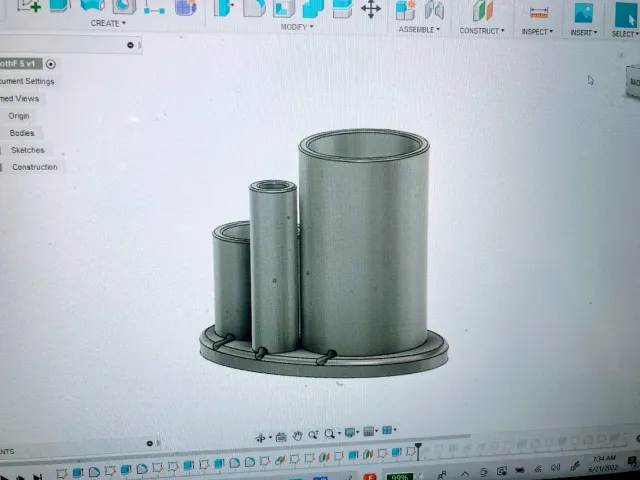Select the Document Settings browser node
Viewport: 640px width, 480px height.
click(x=27, y=81)
